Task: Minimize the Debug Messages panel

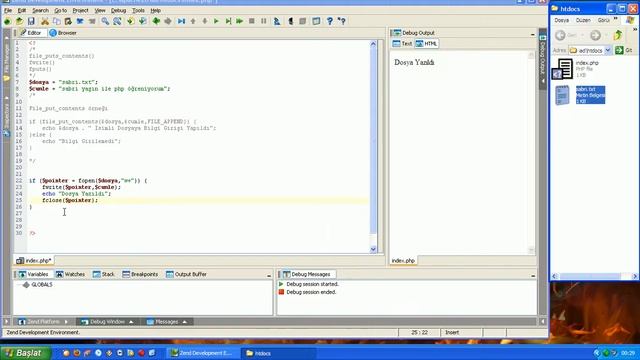Action: click(x=533, y=276)
